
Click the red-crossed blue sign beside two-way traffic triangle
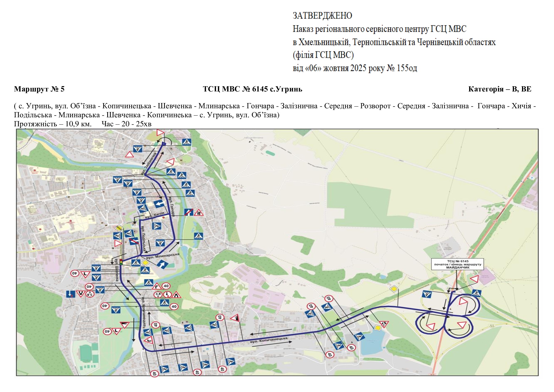point(189,212)
